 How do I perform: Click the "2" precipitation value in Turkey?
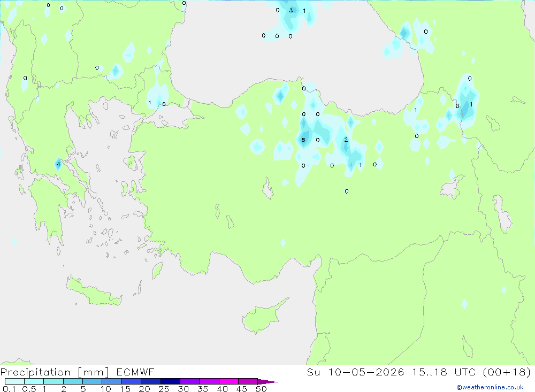346,140
